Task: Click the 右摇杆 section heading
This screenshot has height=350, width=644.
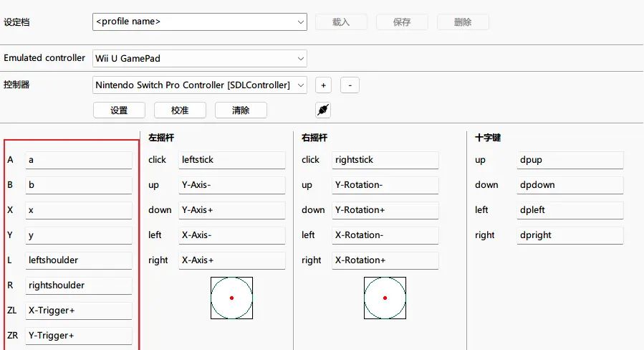Action: (x=314, y=138)
